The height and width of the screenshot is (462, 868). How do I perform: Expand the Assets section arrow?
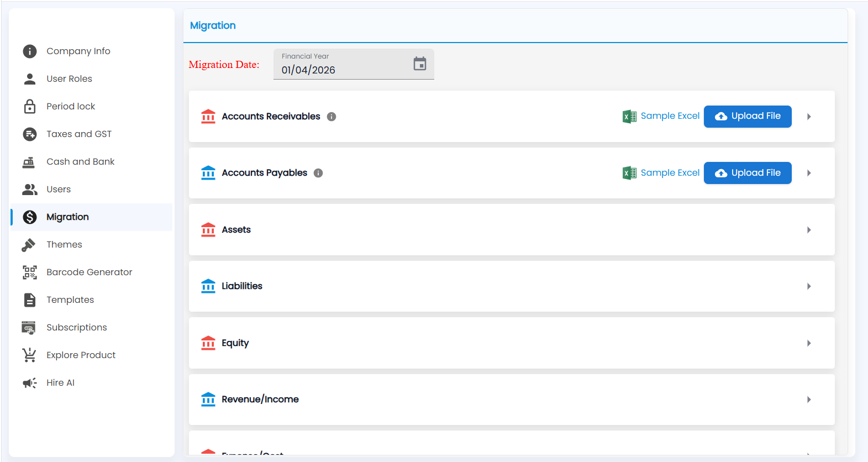(809, 230)
